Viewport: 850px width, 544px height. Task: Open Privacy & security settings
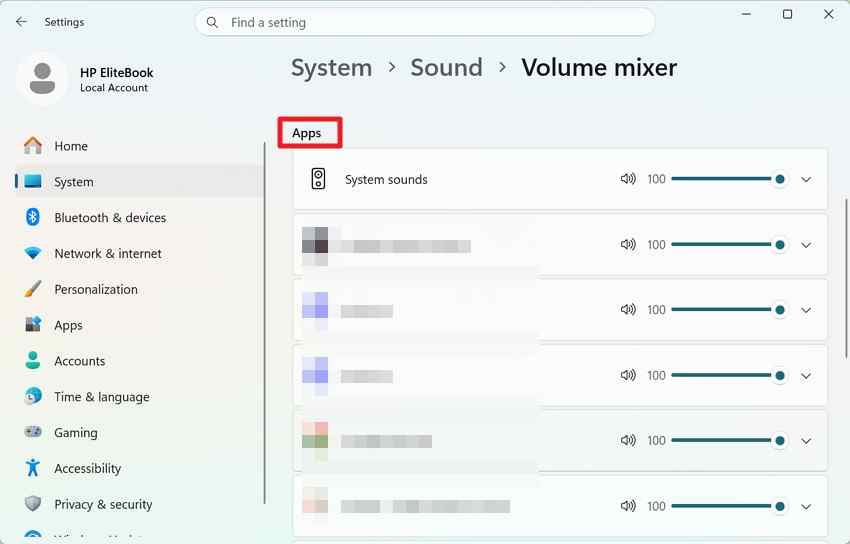point(139,503)
